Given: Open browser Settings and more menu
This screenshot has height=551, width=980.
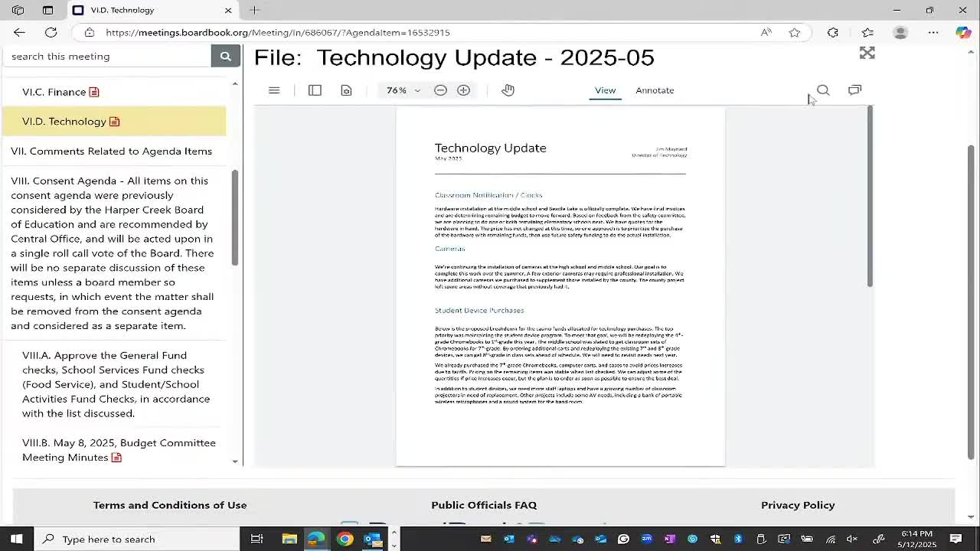Looking at the screenshot, I should point(933,32).
